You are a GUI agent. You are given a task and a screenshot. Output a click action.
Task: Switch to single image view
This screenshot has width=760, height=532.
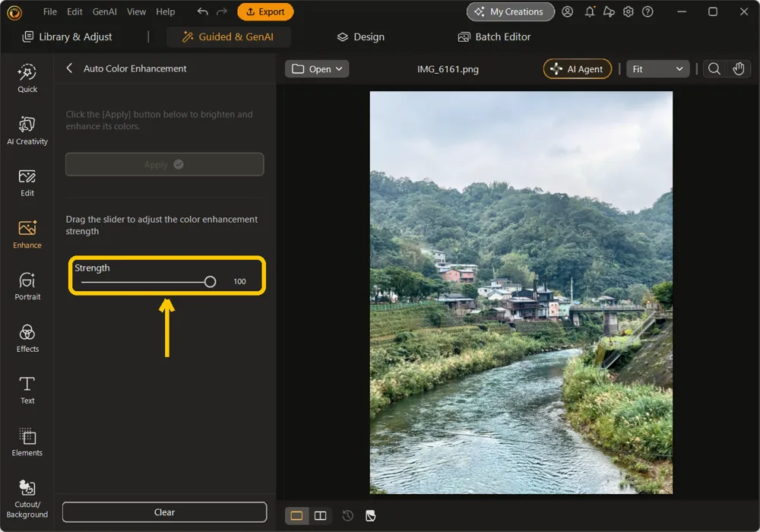click(296, 515)
